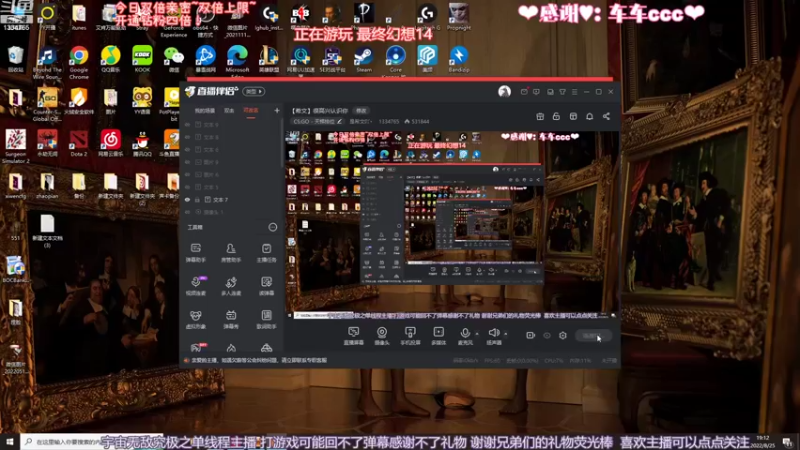Select the first scene tab 我的场景

click(x=205, y=111)
